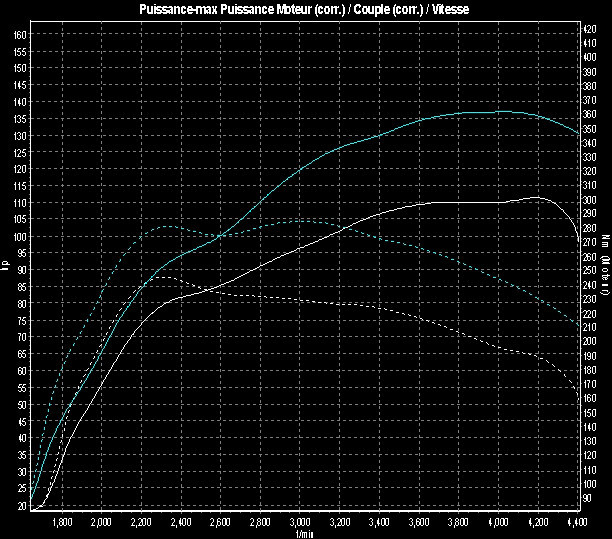Select the 100 tick on hp axis

click(20, 236)
